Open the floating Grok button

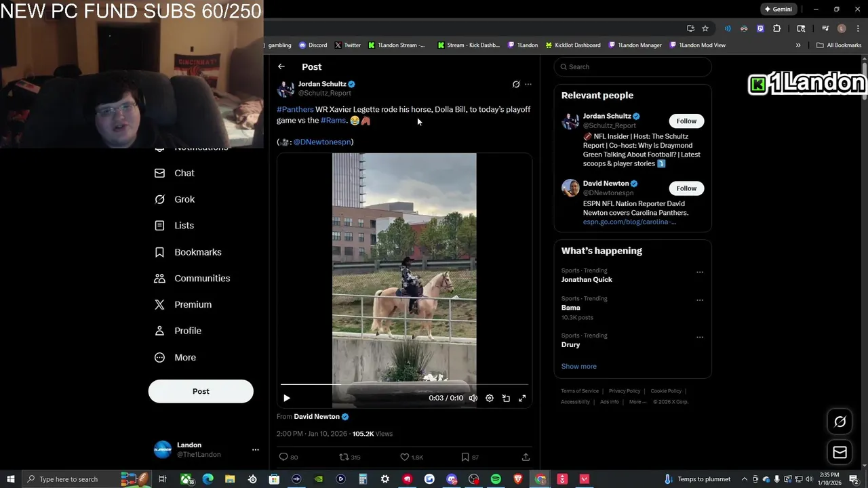[840, 422]
